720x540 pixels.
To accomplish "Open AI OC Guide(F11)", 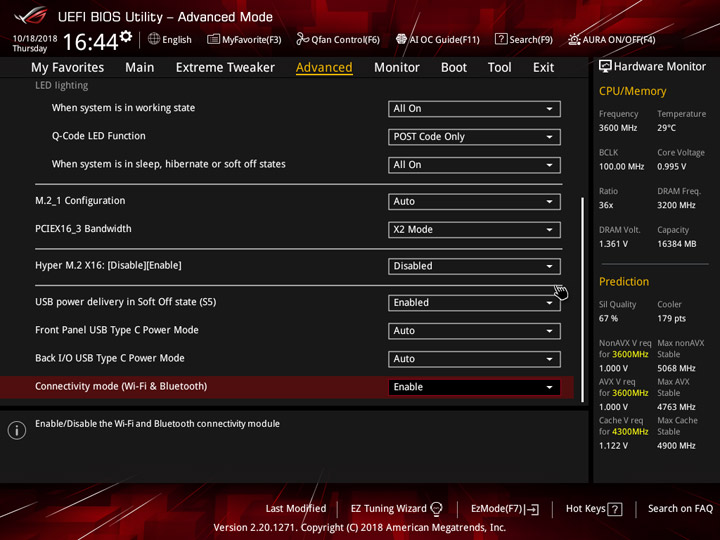I will coord(444,39).
